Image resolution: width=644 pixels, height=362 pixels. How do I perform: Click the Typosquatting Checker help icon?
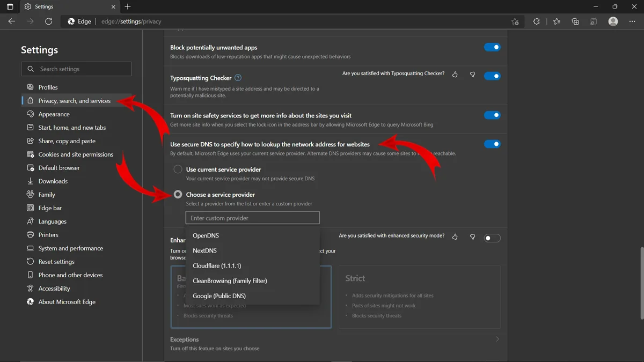pyautogui.click(x=238, y=78)
